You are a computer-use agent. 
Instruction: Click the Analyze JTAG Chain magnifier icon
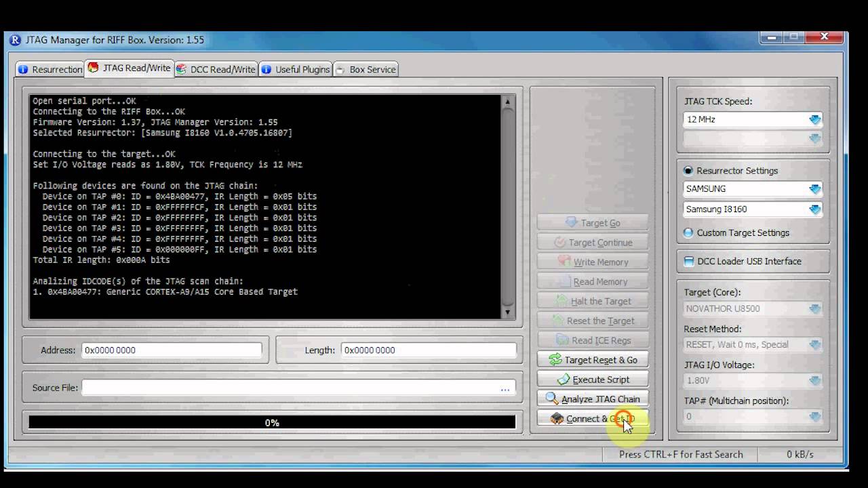click(x=552, y=399)
